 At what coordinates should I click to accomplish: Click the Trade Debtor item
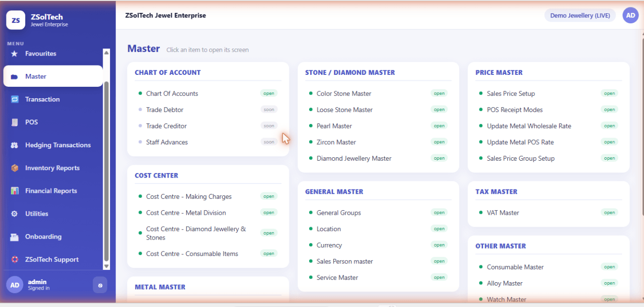pyautogui.click(x=208, y=110)
